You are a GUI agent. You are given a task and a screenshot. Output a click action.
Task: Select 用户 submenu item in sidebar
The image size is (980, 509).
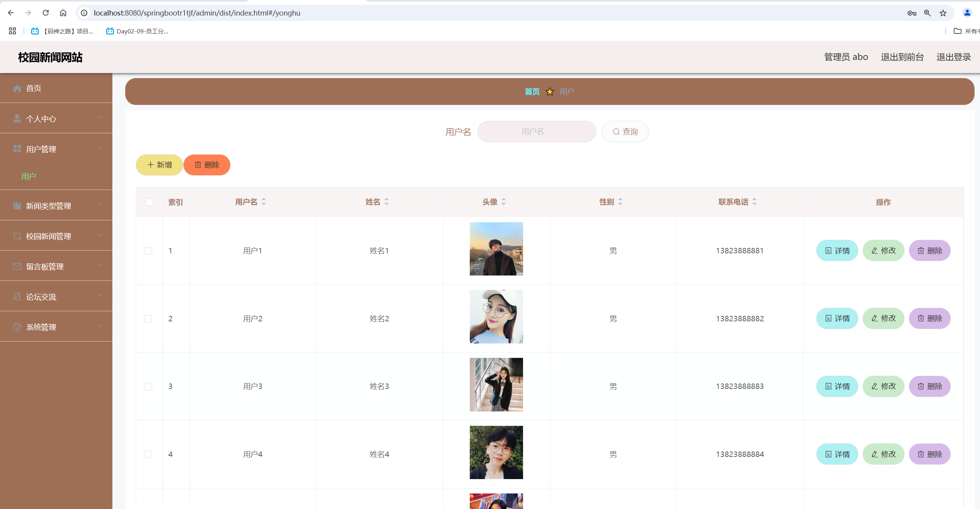click(28, 176)
